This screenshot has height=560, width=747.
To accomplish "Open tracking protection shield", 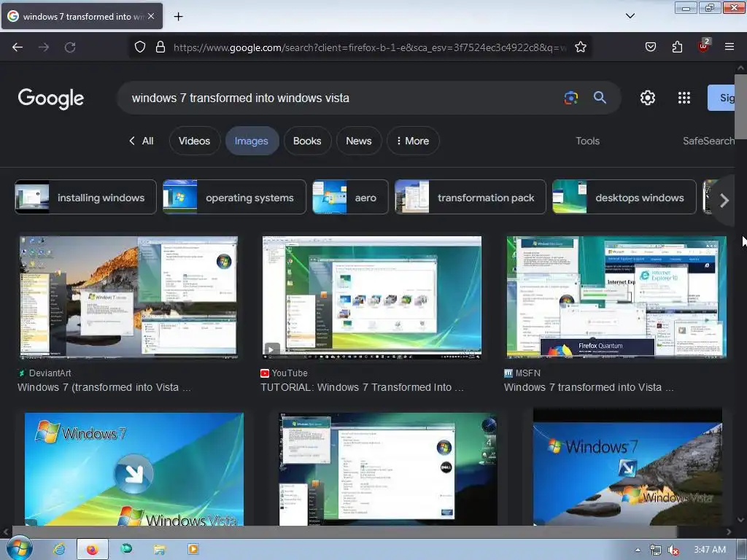I will [139, 47].
